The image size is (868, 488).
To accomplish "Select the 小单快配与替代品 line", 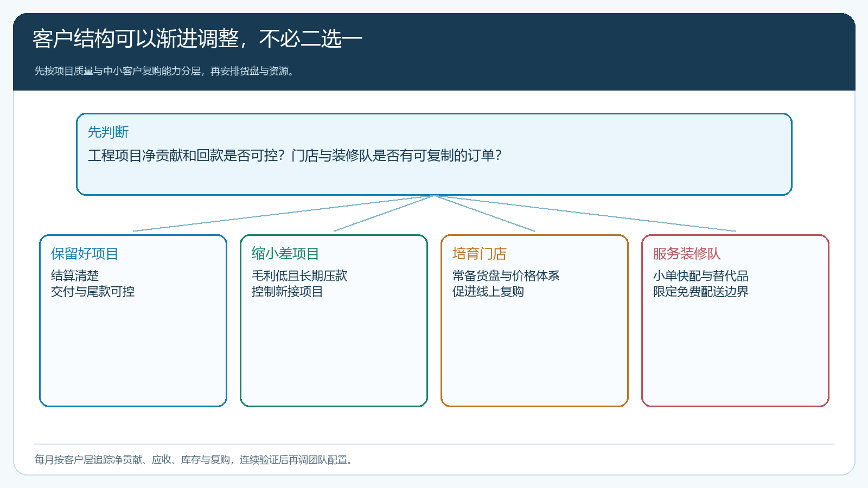I will (x=701, y=275).
